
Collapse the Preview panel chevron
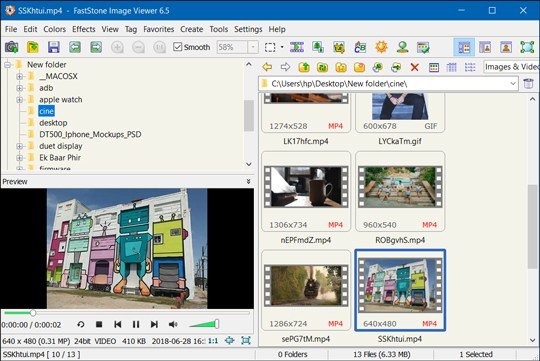(248, 182)
